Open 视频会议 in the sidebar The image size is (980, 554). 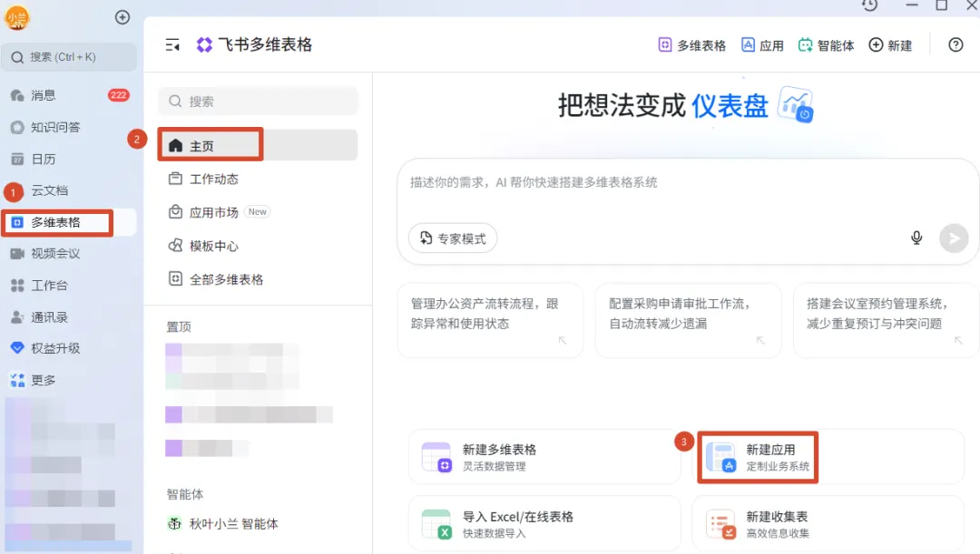tap(69, 254)
